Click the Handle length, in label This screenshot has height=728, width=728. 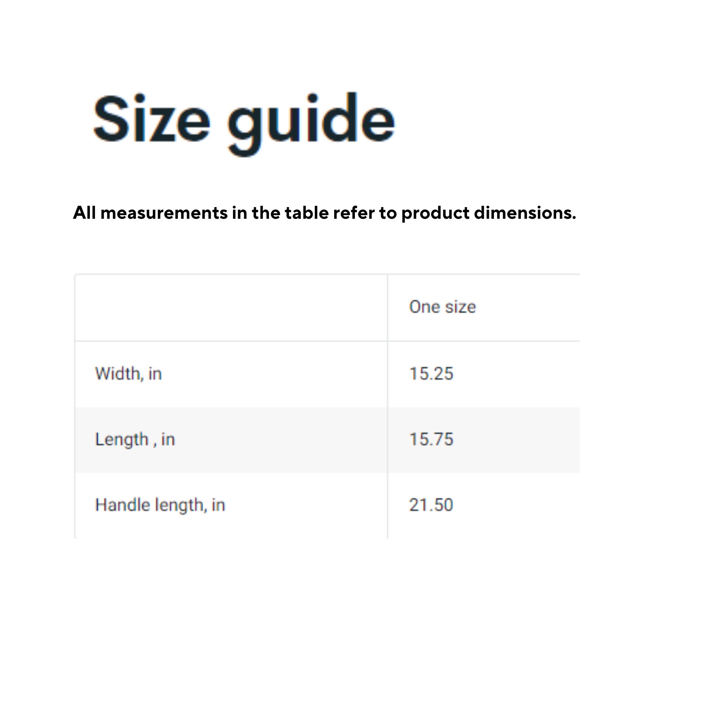click(x=160, y=505)
